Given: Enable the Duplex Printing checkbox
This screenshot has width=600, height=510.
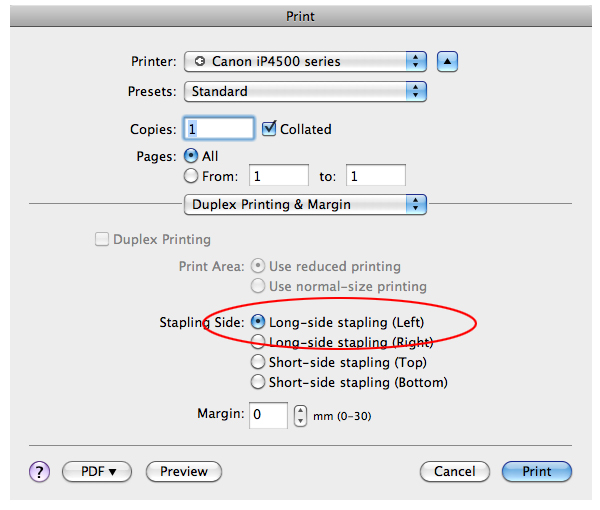Looking at the screenshot, I should (102, 240).
